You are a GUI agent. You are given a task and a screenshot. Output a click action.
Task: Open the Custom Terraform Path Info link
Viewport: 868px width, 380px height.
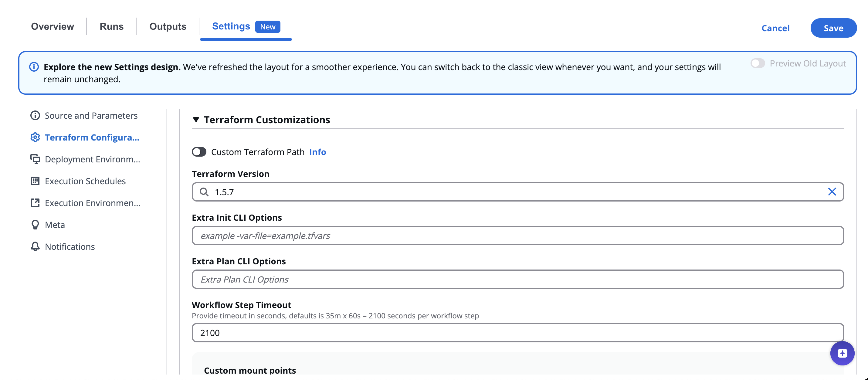[x=317, y=152]
